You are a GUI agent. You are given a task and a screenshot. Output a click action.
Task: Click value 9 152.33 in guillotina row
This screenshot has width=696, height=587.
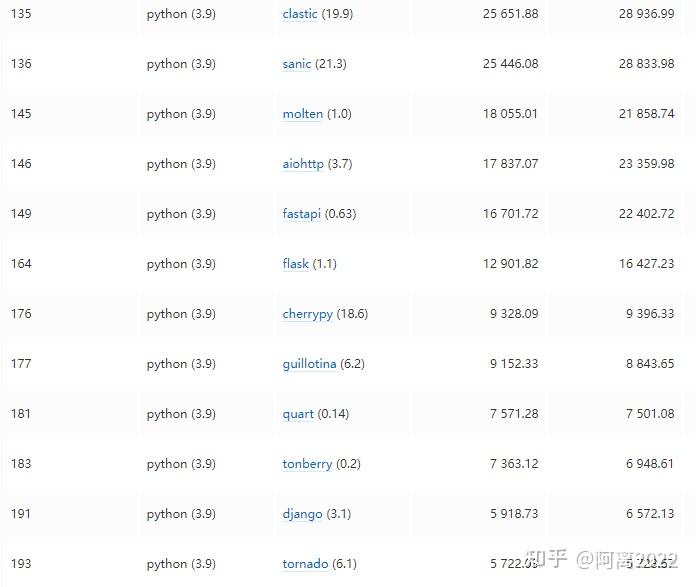coord(514,364)
